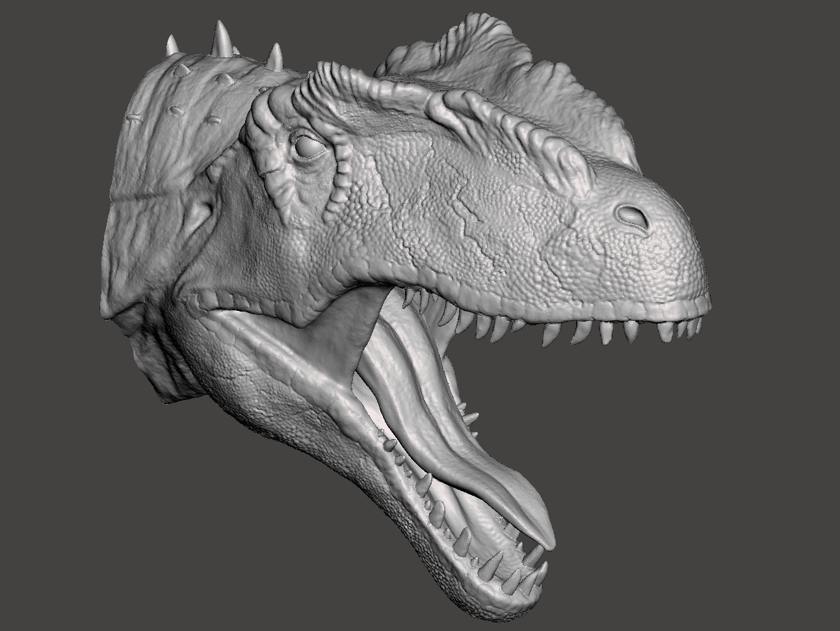Click the tallest spike on the neck
Viewport: 840px width, 631px height.
(222, 38)
